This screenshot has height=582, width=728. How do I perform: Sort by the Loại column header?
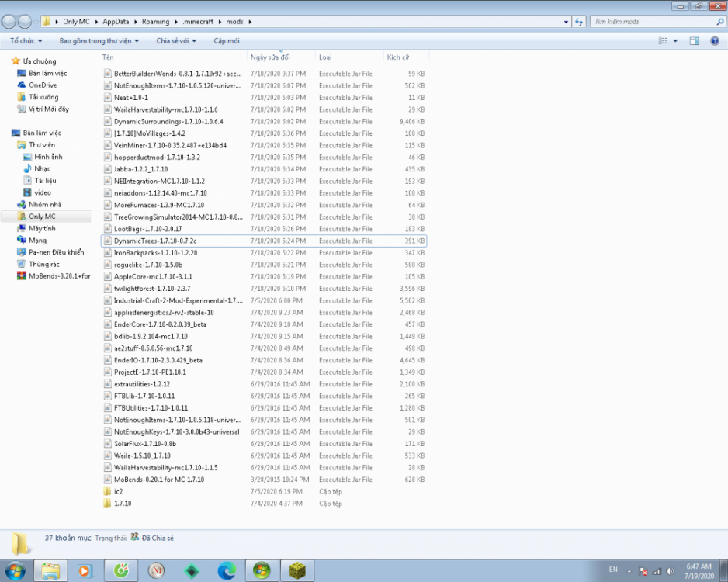349,57
